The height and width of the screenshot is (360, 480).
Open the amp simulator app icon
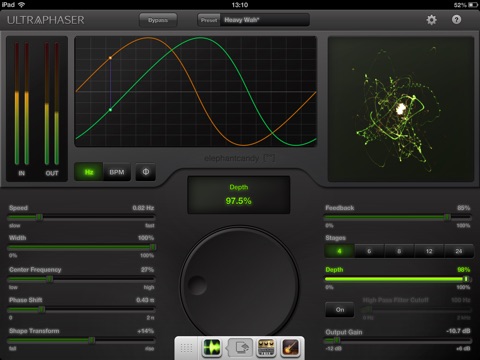(266, 348)
